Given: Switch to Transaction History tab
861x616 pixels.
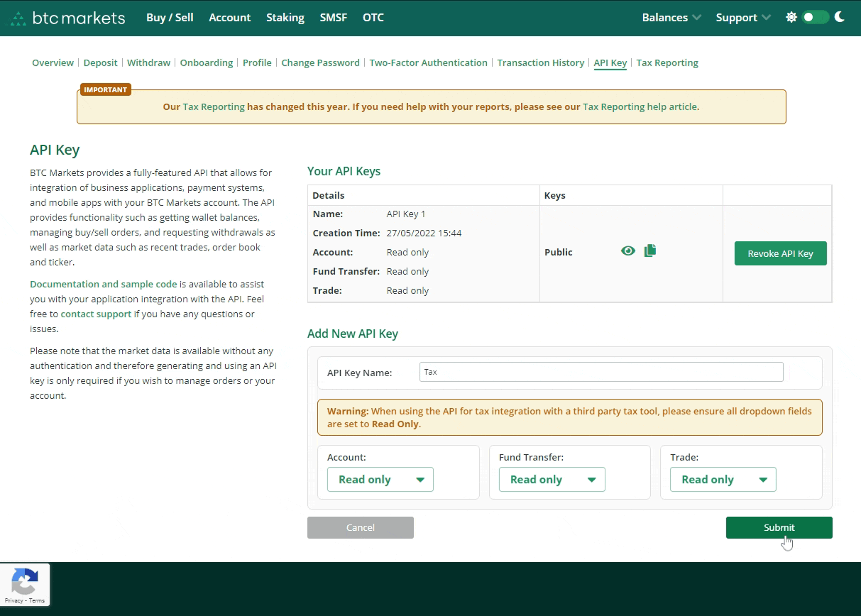Looking at the screenshot, I should click(x=541, y=62).
